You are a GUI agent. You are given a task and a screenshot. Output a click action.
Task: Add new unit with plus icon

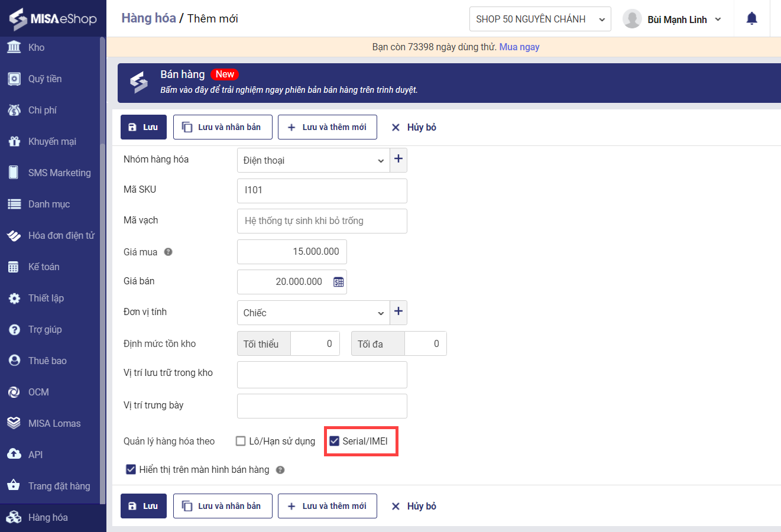(398, 312)
